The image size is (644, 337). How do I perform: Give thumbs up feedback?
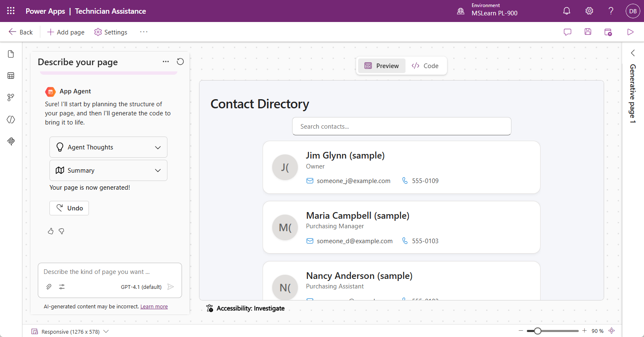pyautogui.click(x=51, y=231)
